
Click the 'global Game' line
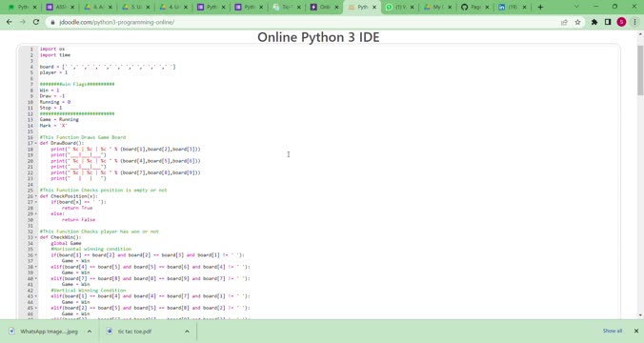pos(66,243)
